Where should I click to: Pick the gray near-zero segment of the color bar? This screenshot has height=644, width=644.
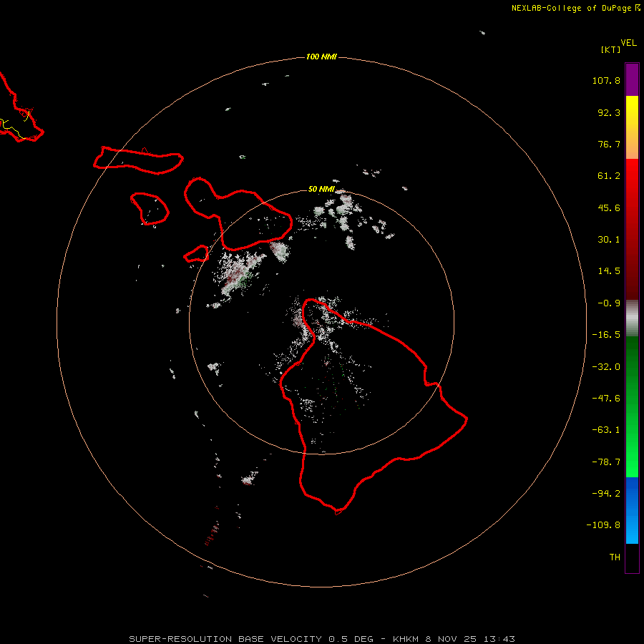pos(632,318)
